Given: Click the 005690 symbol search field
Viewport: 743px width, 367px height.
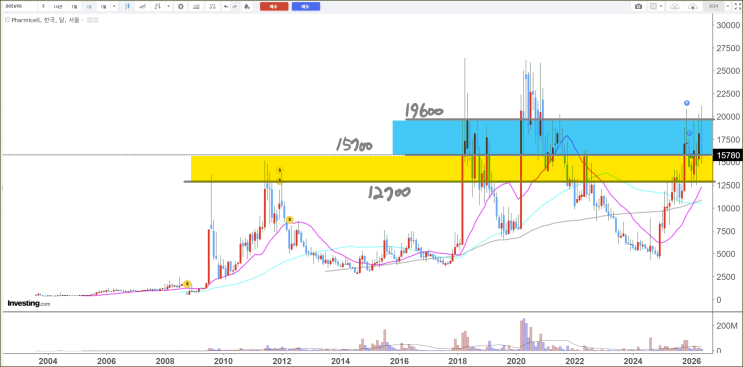Looking at the screenshot, I should [x=19, y=6].
